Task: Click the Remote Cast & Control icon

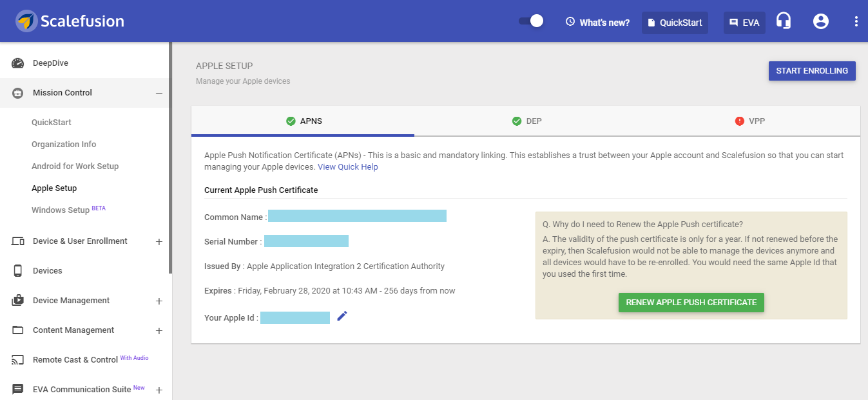Action: (18, 360)
